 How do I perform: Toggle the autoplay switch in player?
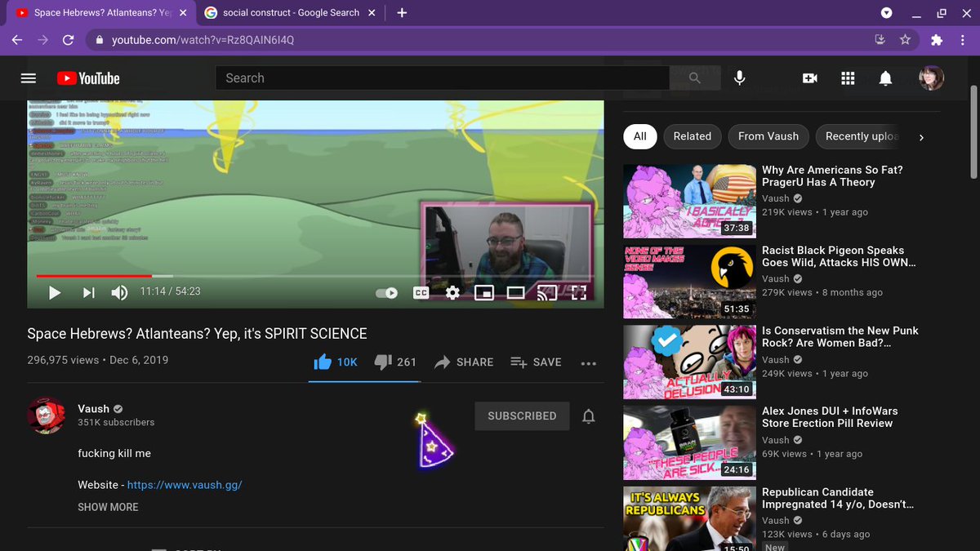(x=386, y=292)
